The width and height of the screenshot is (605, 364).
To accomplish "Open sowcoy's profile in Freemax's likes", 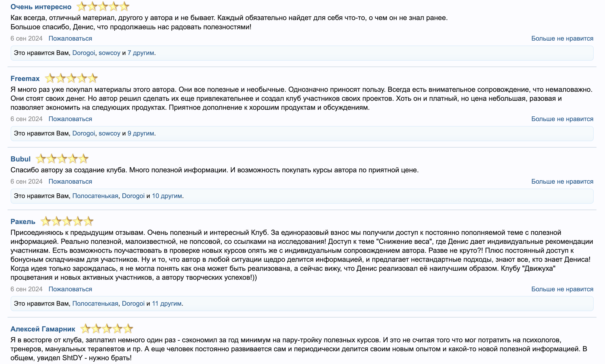I will (x=109, y=133).
